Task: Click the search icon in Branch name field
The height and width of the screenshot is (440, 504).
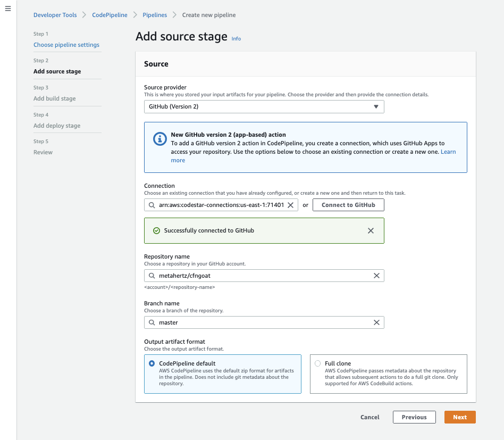Action: (x=152, y=322)
